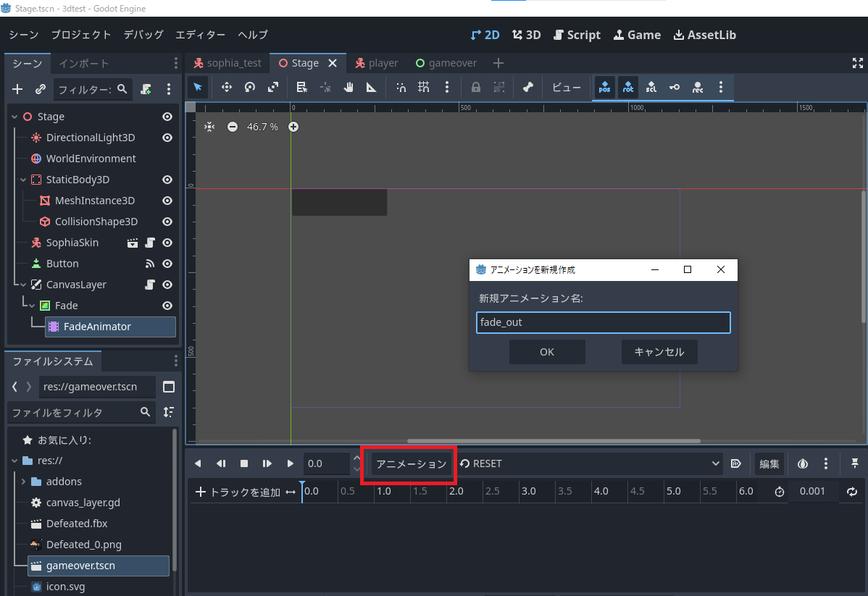Screen dimensions: 868x596
Task: Toggle visibility of MeshInstance3D
Action: pyautogui.click(x=167, y=201)
